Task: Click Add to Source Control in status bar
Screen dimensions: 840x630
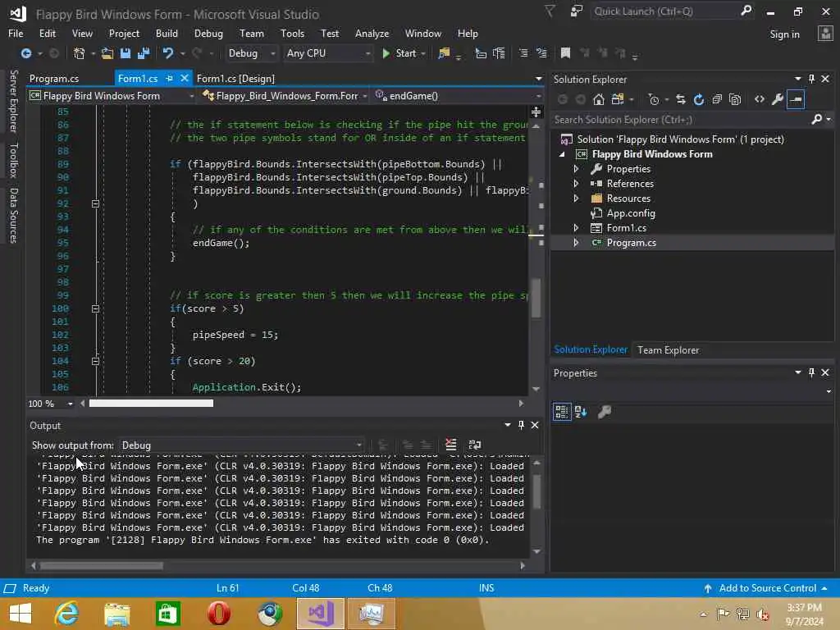Action: pos(767,588)
